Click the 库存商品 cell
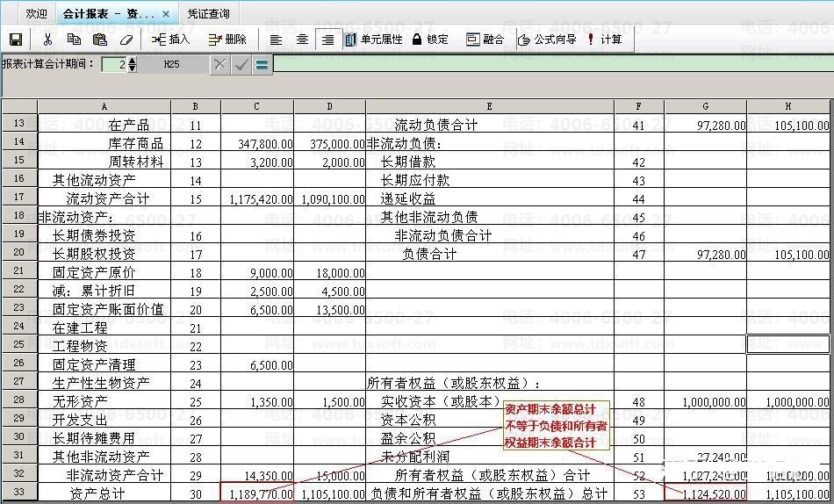The image size is (834, 504). pyautogui.click(x=104, y=142)
